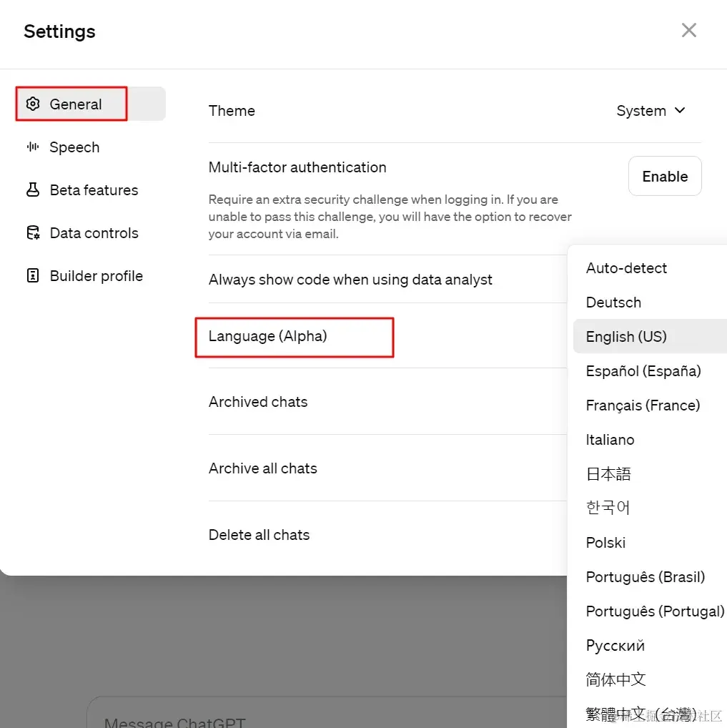Click the Data controls database icon
727x728 pixels.
[32, 233]
